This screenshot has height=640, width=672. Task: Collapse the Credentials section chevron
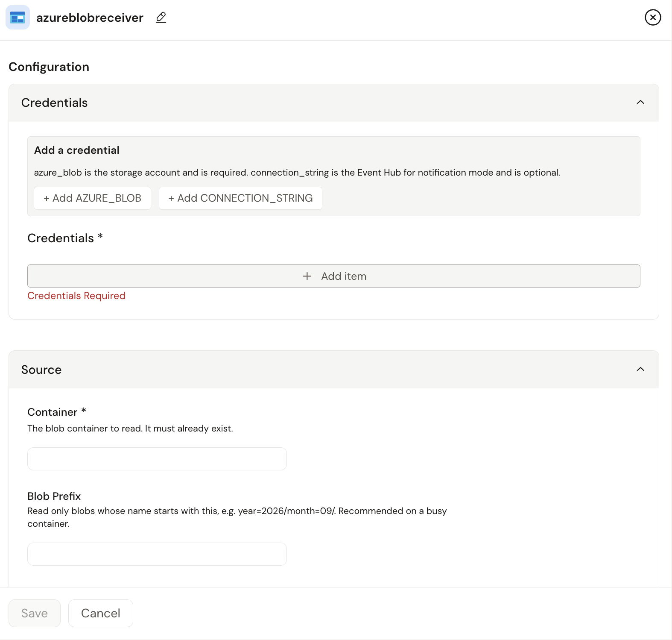click(x=640, y=102)
